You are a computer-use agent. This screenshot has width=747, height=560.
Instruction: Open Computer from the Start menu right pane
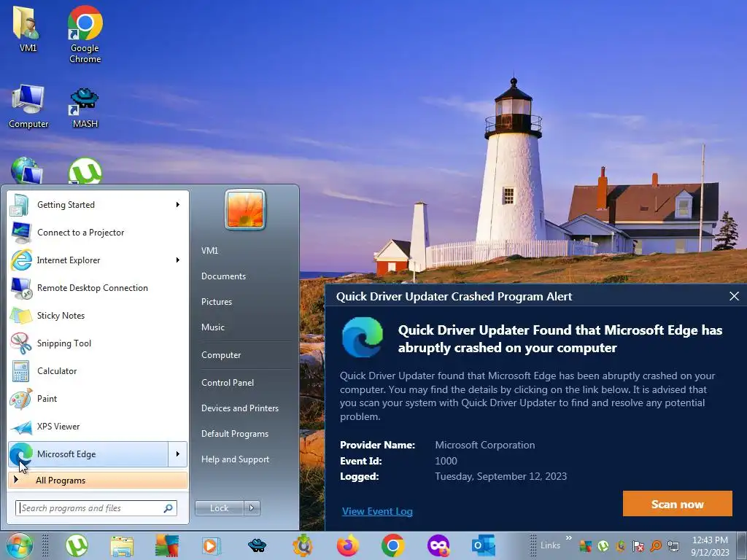[x=221, y=355]
